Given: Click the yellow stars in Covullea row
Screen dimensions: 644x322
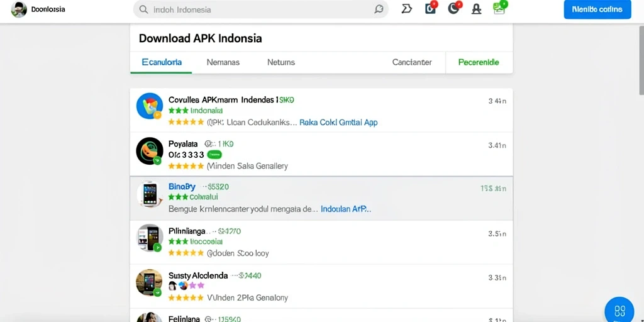Looking at the screenshot, I should (186, 122).
